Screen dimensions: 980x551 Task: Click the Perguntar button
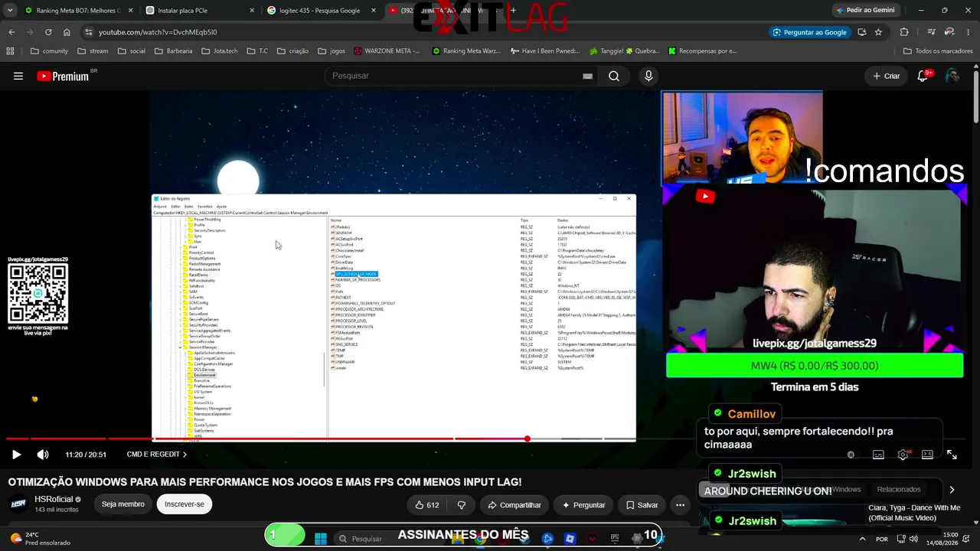coord(583,505)
